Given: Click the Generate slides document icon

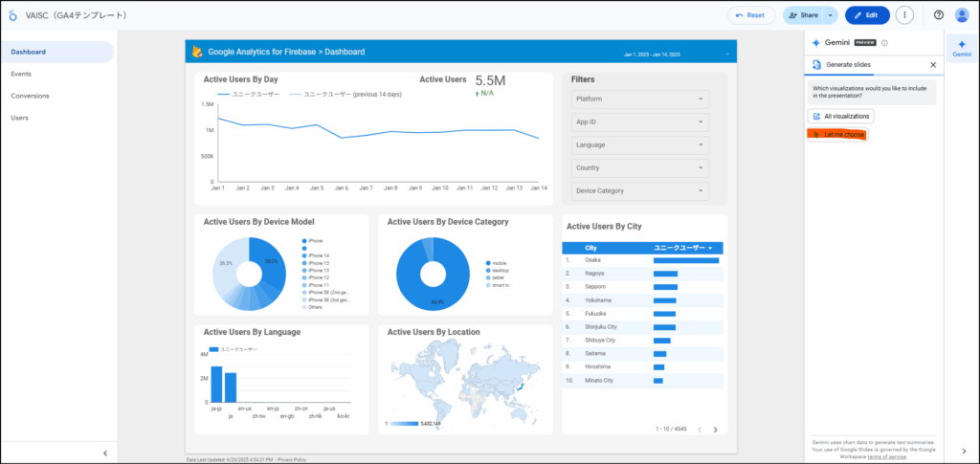Looking at the screenshot, I should 816,64.
